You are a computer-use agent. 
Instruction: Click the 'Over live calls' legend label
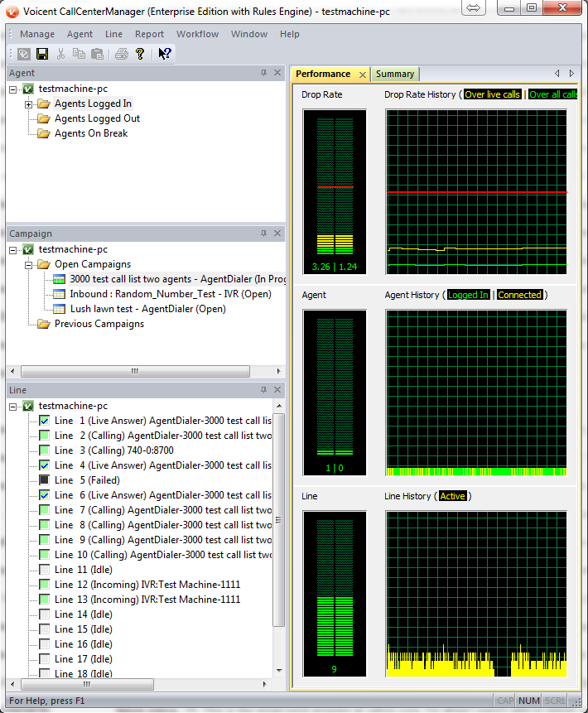coord(492,94)
